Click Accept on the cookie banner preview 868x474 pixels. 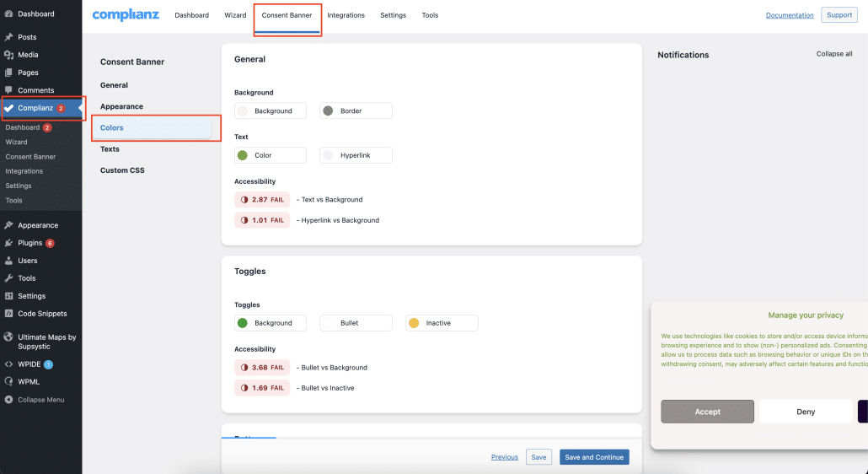707,412
